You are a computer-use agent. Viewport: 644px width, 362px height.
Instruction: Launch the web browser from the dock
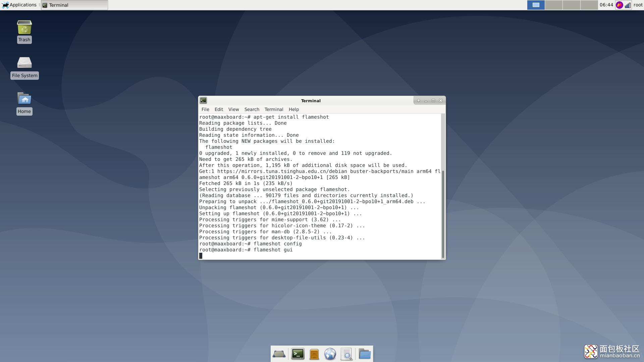[x=330, y=354]
